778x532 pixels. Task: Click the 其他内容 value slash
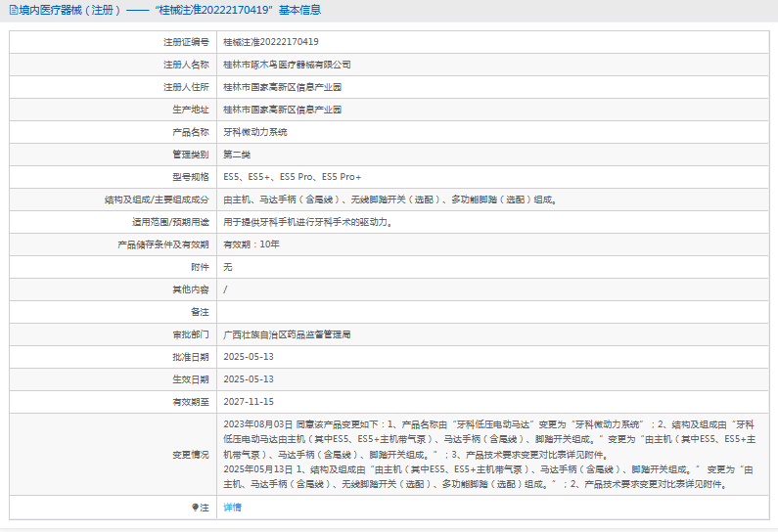pos(225,289)
